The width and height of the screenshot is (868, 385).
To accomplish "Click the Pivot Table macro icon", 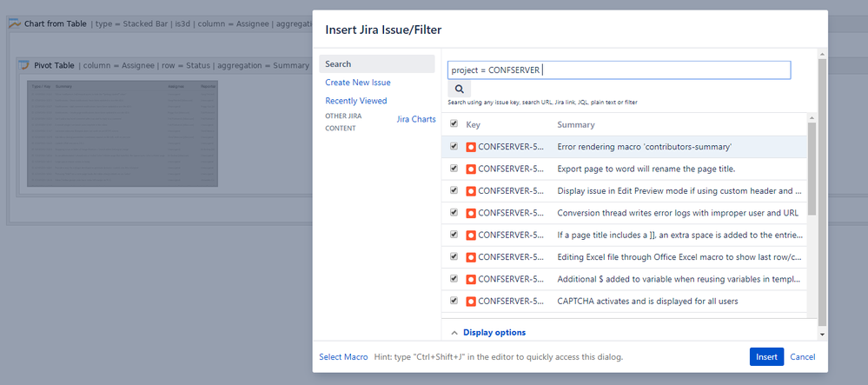I will coord(24,65).
